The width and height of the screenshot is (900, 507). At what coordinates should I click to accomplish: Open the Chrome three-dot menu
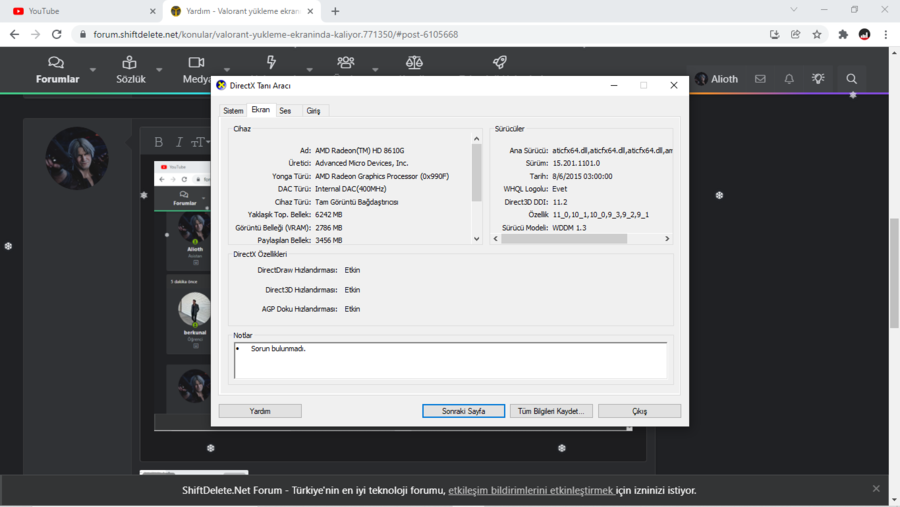(x=886, y=34)
